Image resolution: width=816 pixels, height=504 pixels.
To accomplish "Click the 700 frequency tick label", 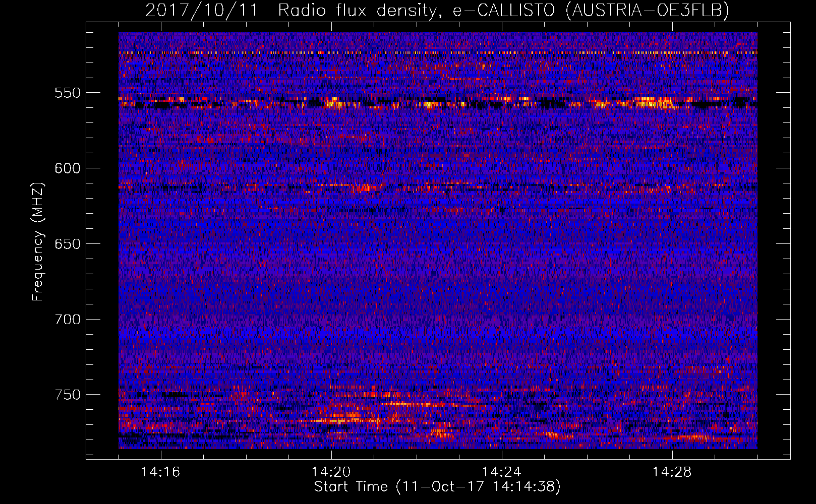I will pos(68,319).
